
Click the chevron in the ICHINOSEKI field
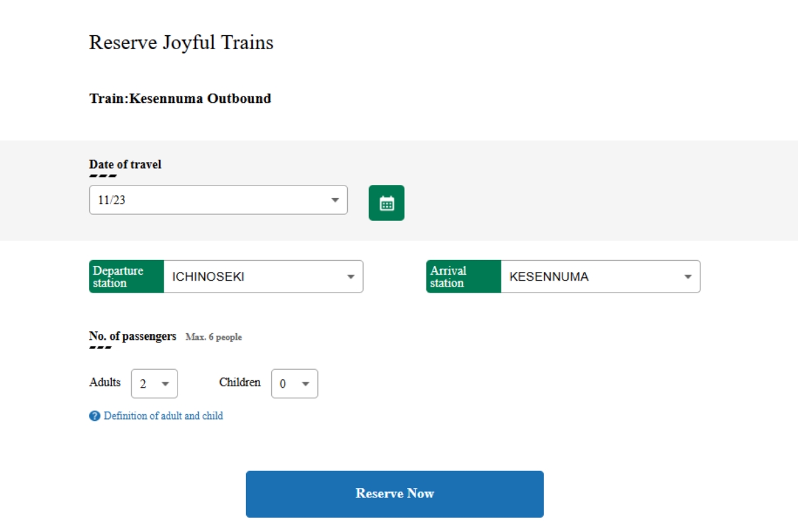click(351, 276)
